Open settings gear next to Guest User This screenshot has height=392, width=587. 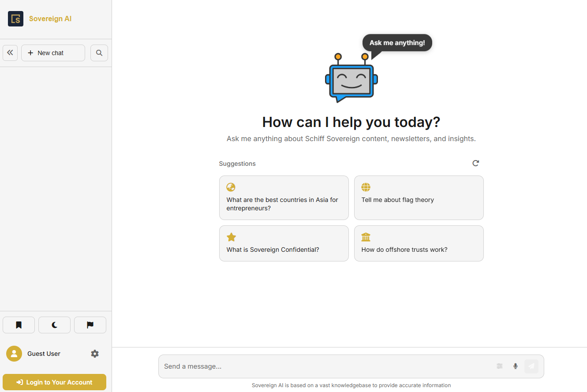(95, 354)
